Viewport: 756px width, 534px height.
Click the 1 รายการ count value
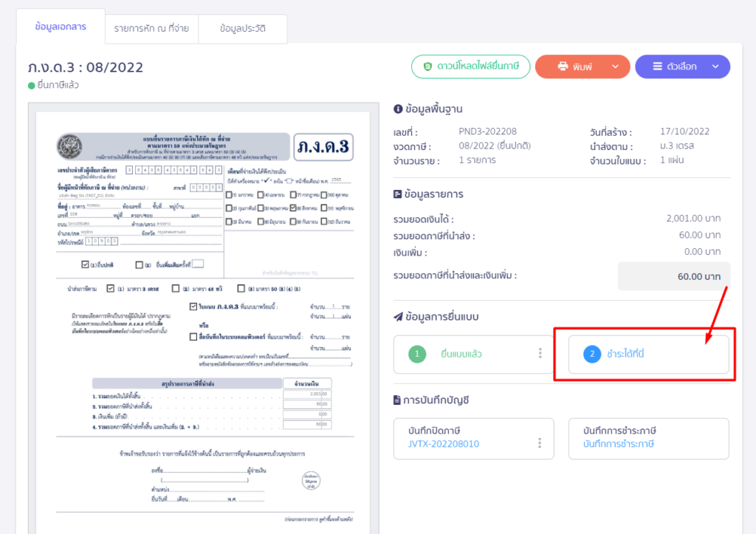pos(478,160)
